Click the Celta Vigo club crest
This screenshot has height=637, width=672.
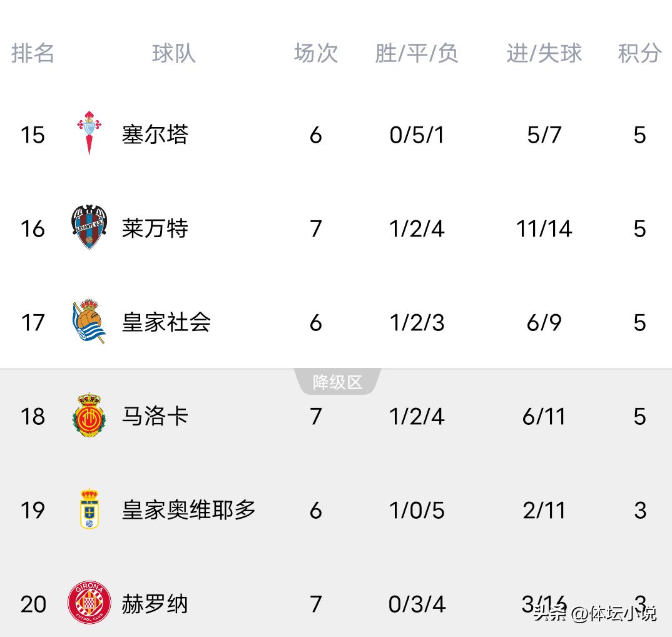pyautogui.click(x=89, y=133)
